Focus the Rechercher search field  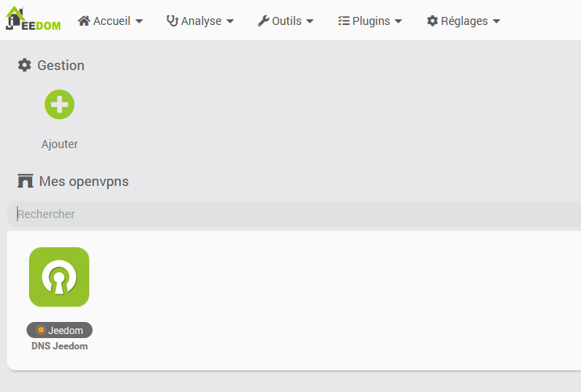[294, 214]
